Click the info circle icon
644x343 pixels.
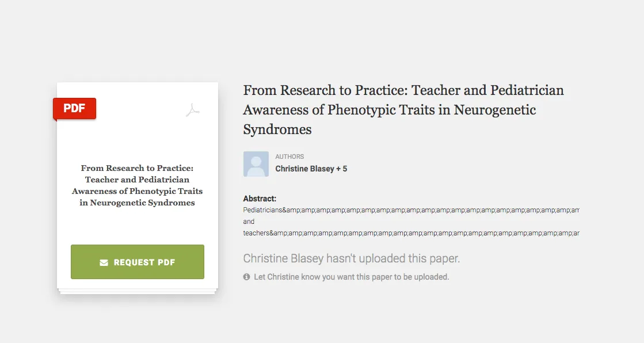click(x=246, y=277)
